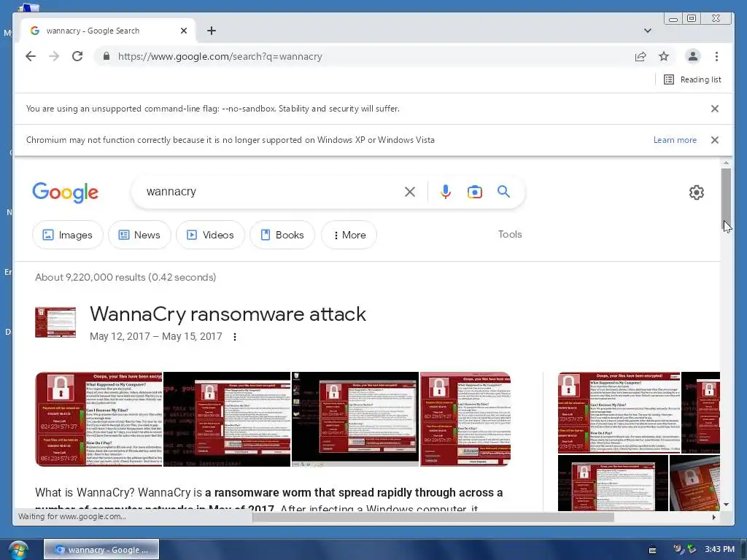Screen dimensions: 747x560
Task: Open first WannaCry screenshot in image strip
Action: coord(98,419)
